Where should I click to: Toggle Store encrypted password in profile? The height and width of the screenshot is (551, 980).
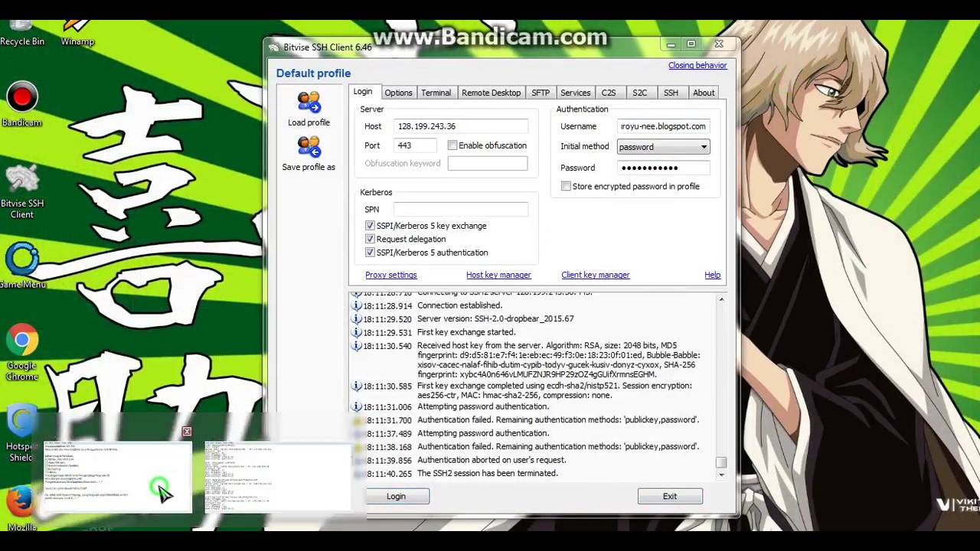[566, 186]
